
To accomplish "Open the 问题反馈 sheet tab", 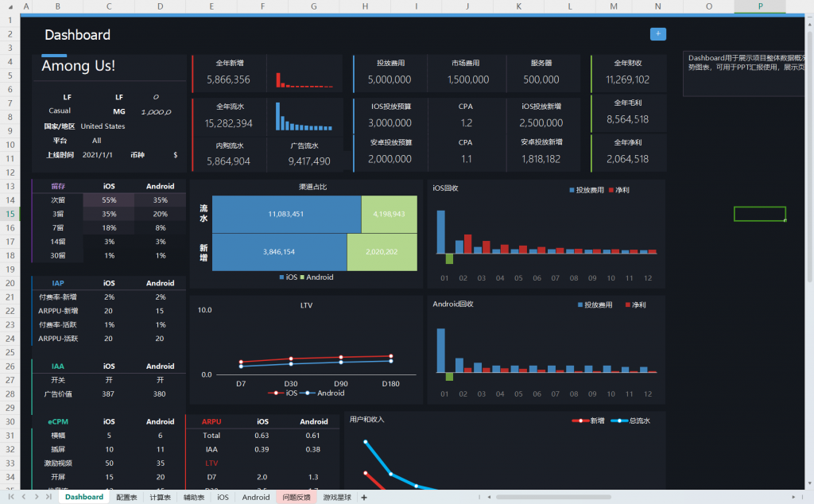I will 297,498.
